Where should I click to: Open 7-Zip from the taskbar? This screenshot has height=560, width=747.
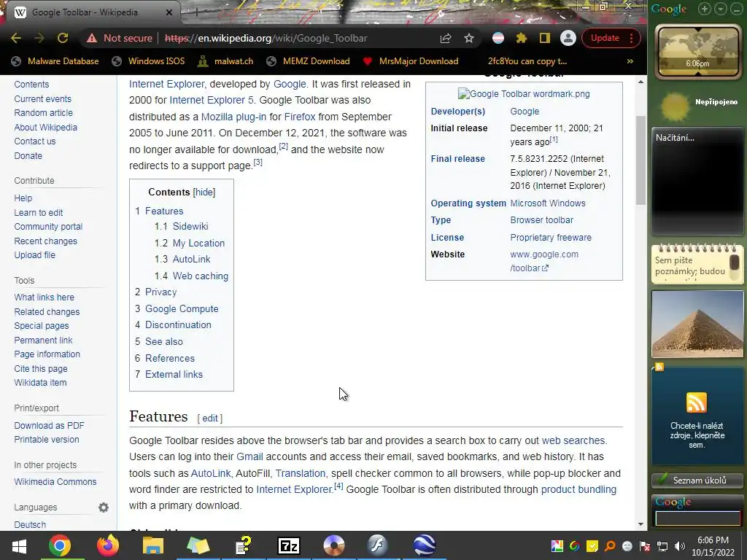pos(289,545)
